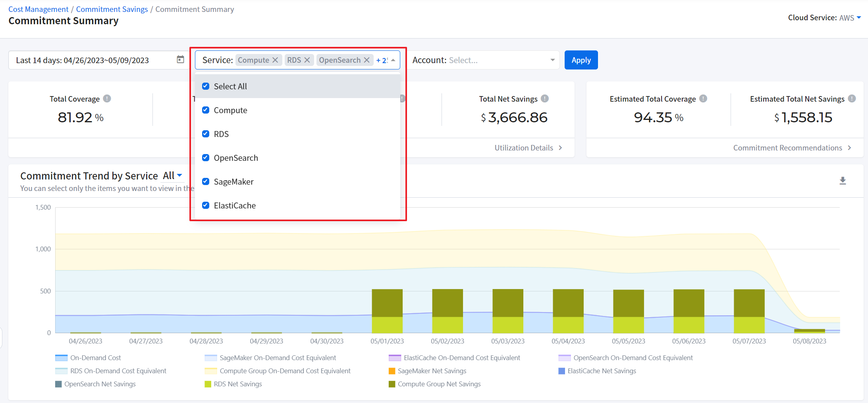Open the trend service All dropdown

coord(172,175)
